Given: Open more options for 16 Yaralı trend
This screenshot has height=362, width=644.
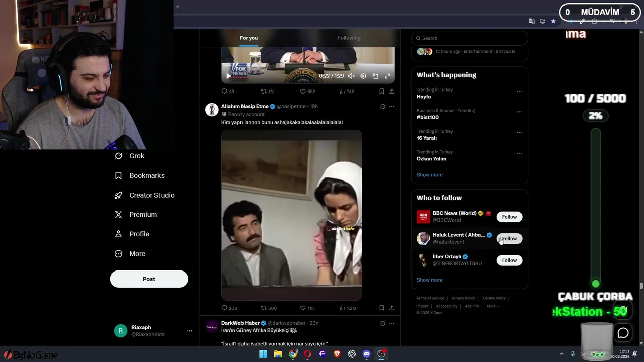Looking at the screenshot, I should 519,133.
